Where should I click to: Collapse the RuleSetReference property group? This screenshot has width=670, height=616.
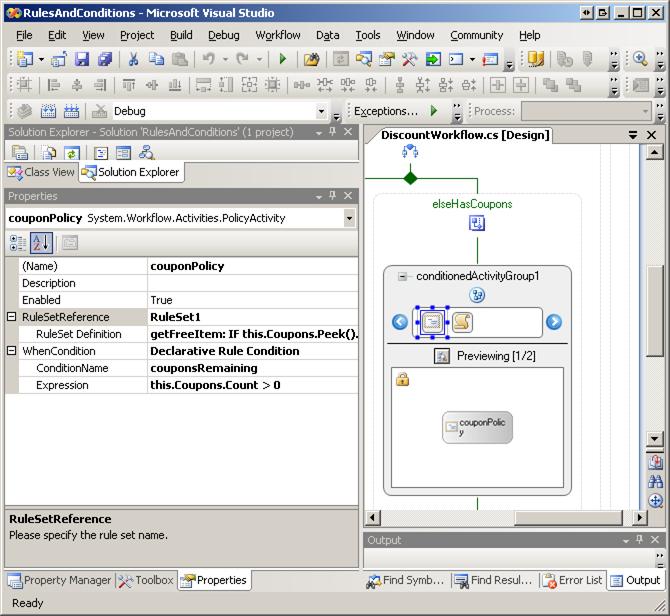click(x=12, y=317)
